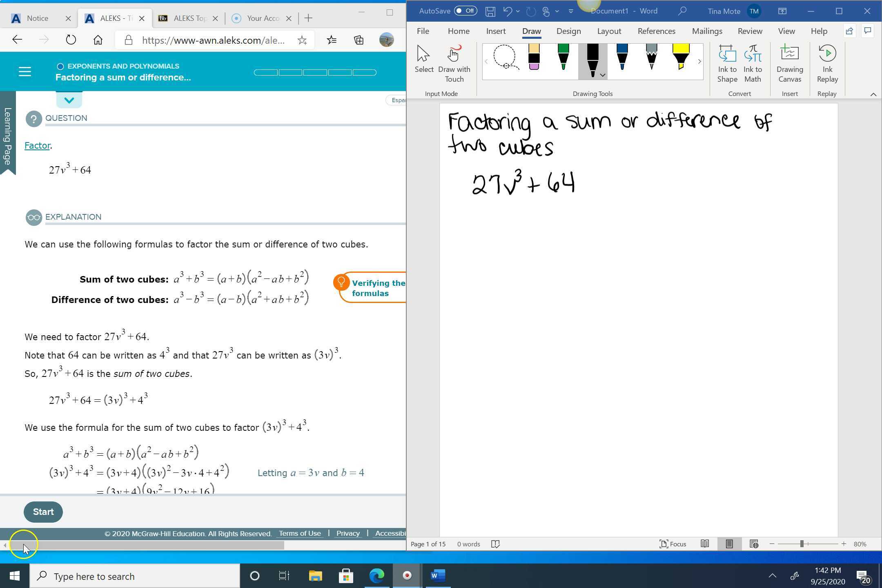
Task: Go to browser home page
Action: pyautogui.click(x=98, y=40)
